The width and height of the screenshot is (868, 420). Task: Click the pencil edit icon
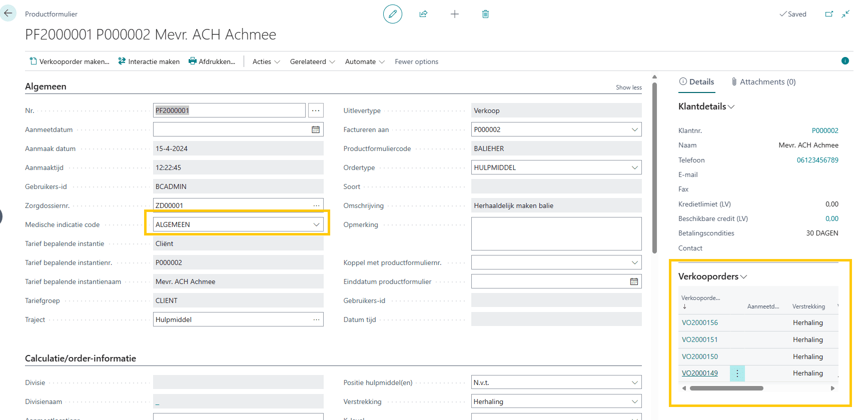[x=393, y=14]
